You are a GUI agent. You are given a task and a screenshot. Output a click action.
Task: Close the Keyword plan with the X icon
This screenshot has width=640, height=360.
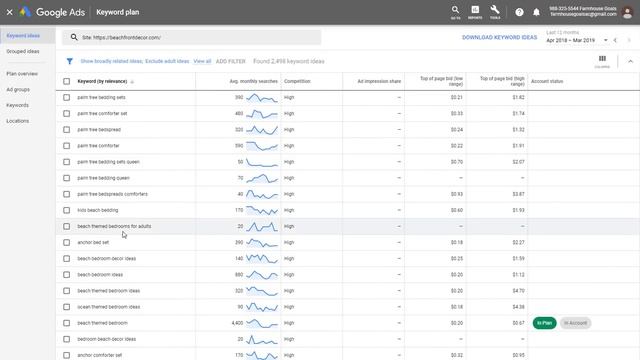(x=9, y=12)
